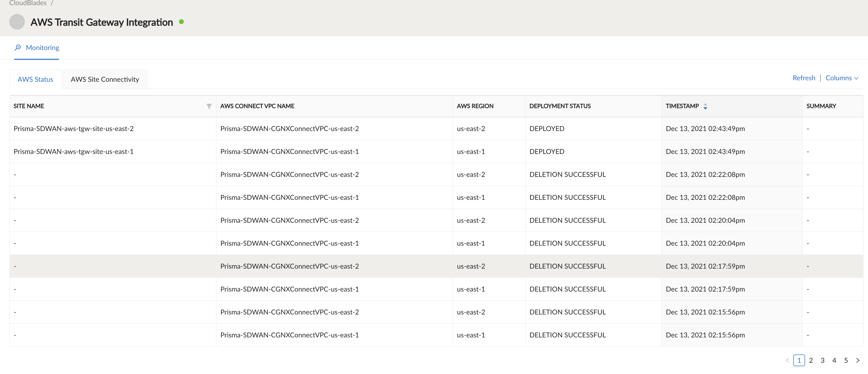The width and height of the screenshot is (868, 374).
Task: Click the Monitoring magnifier icon
Action: point(18,48)
